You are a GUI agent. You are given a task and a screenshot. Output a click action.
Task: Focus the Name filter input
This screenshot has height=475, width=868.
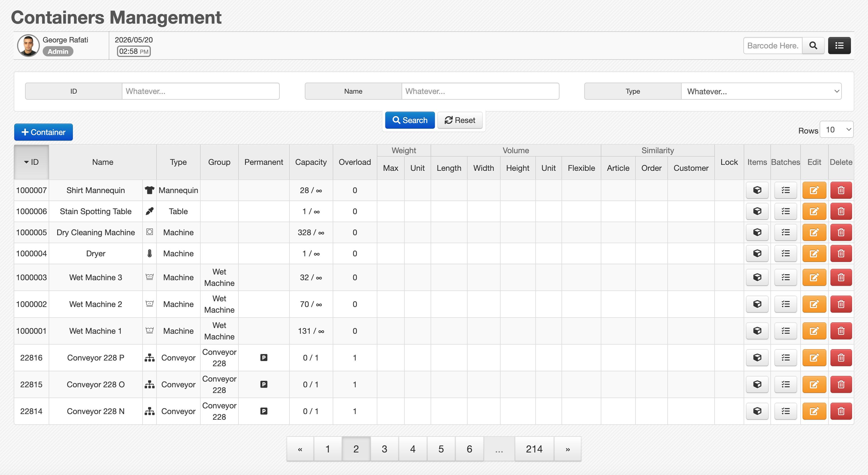tap(480, 91)
